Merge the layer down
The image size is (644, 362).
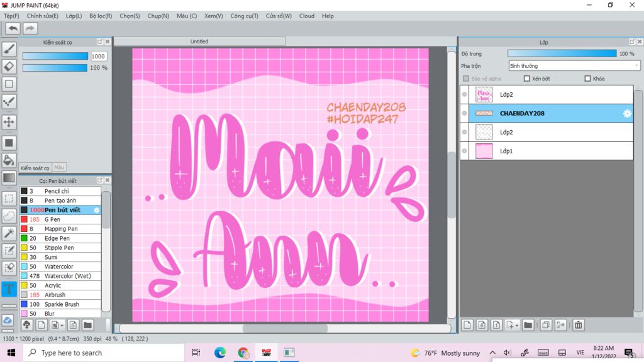tap(560, 325)
